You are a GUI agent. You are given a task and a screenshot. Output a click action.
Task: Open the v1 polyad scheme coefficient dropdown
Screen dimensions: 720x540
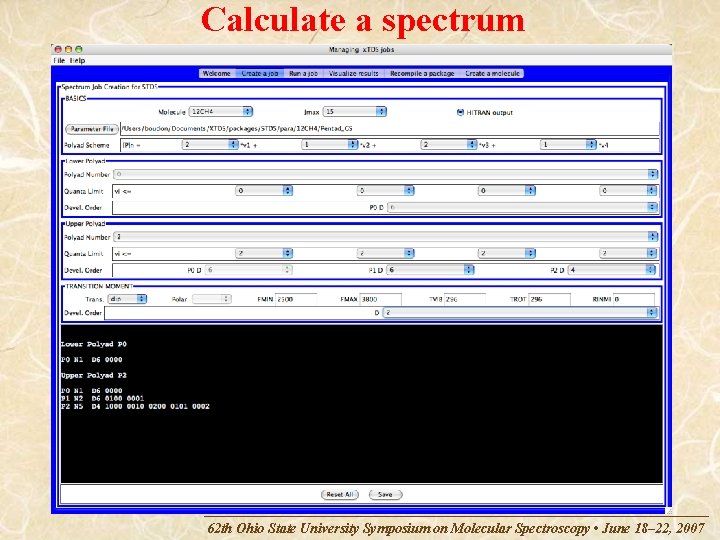pyautogui.click(x=210, y=145)
